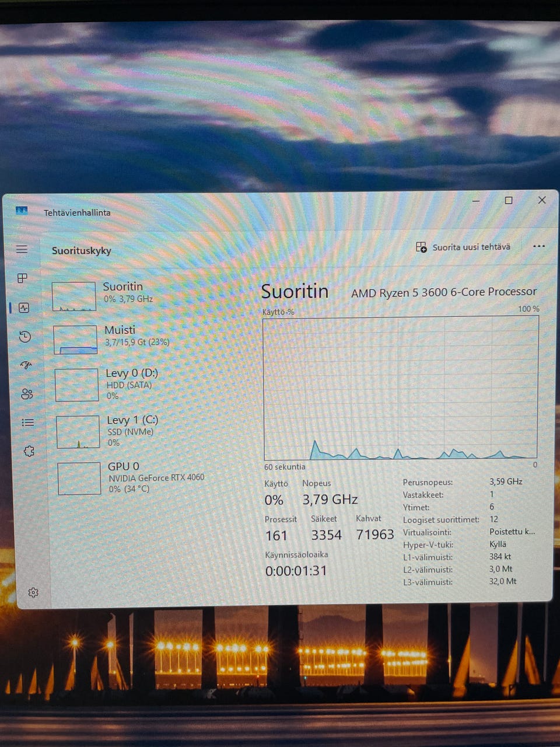This screenshot has height=747, width=560.
Task: Click the Levy 1 mini graph thumbnail
Action: (x=78, y=432)
